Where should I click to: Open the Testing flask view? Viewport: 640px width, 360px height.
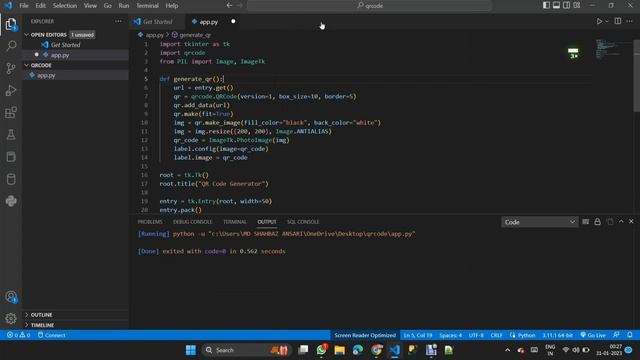11,135
